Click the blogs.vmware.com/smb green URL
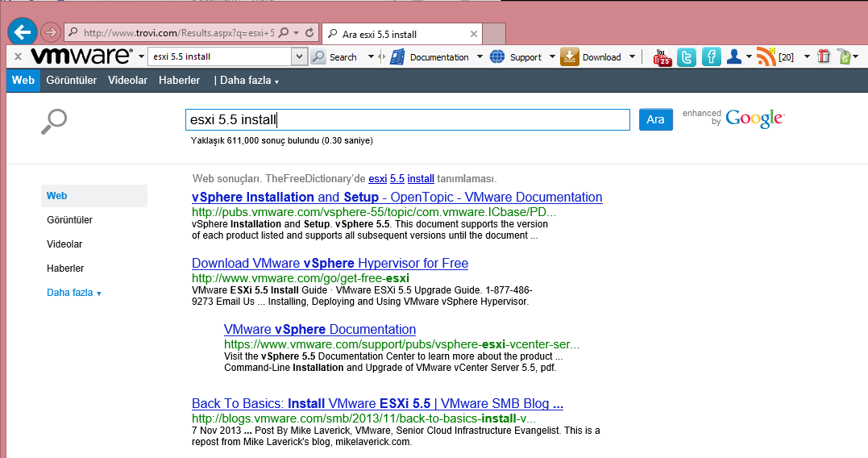868x458 pixels. tap(363, 418)
